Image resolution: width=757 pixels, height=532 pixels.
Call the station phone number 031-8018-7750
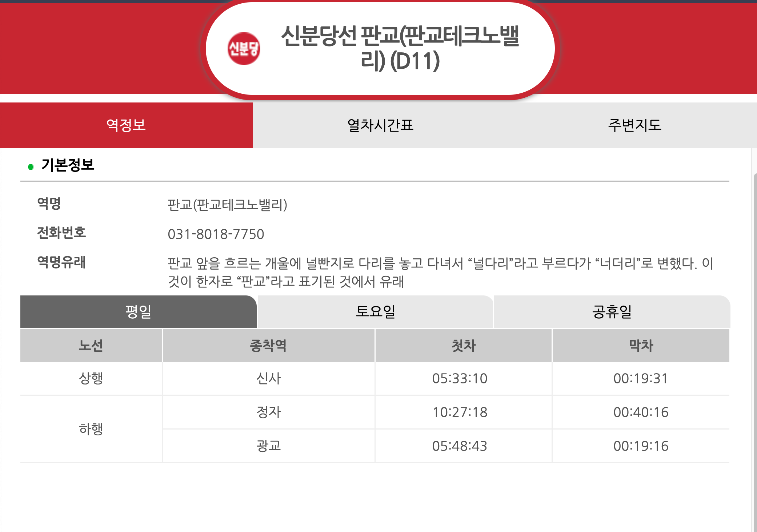point(216,234)
